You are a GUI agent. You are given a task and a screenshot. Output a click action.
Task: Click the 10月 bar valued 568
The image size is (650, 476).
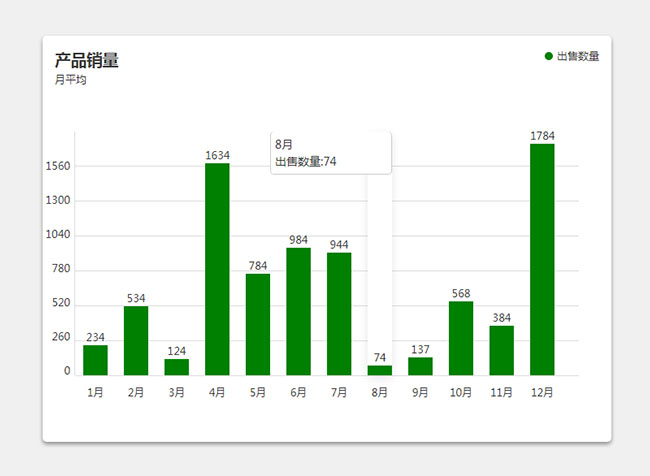click(x=461, y=338)
